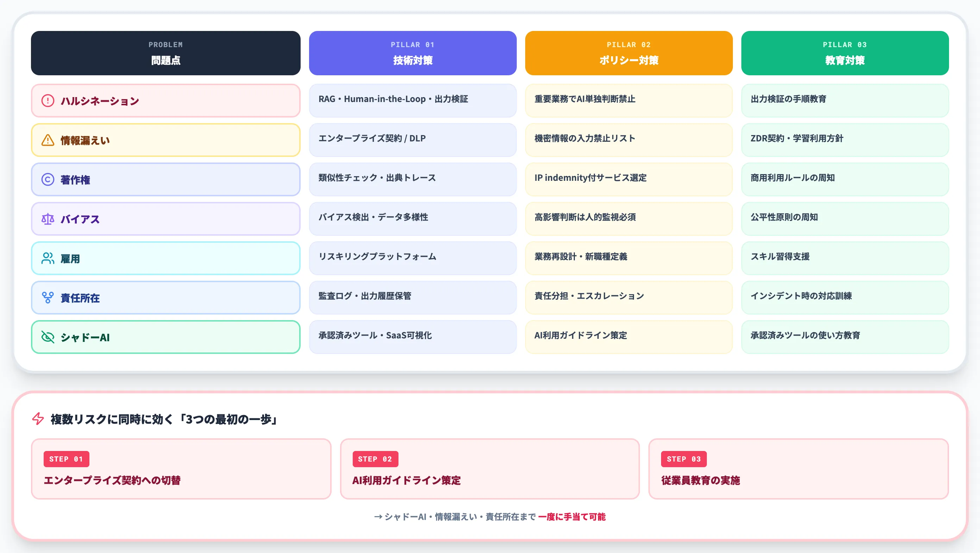Click the バイアス検出・データ多様性 cell
Image resolution: width=980 pixels, height=553 pixels.
413,219
